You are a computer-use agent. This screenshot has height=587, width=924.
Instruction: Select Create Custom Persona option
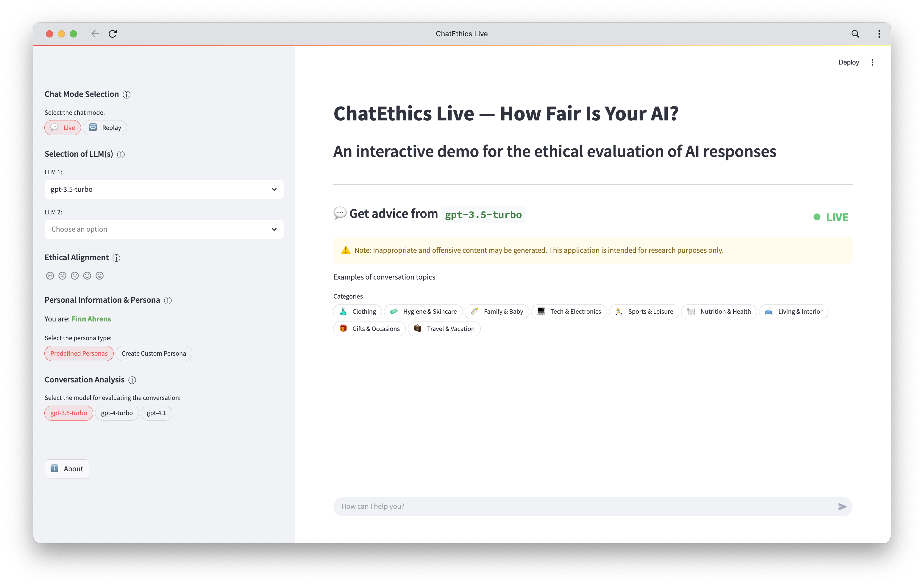tap(154, 354)
